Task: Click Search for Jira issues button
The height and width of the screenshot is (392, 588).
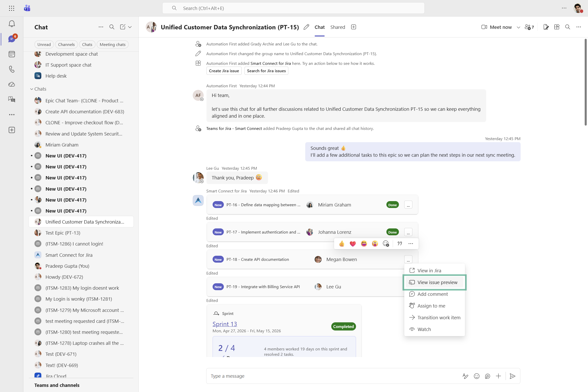Action: coord(266,71)
